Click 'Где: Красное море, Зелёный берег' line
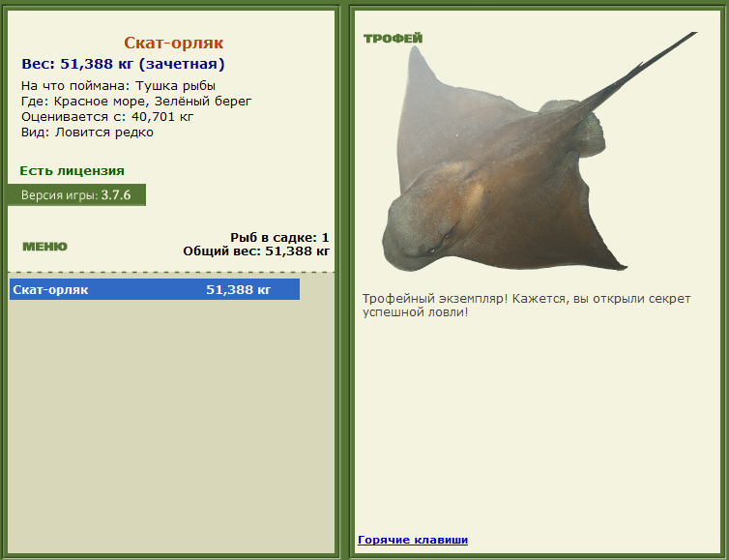 pyautogui.click(x=136, y=102)
